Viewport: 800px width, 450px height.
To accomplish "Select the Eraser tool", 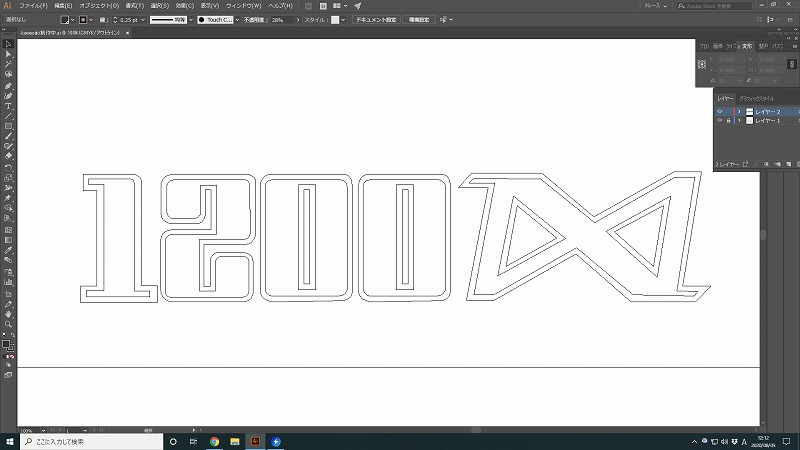I will (8, 156).
